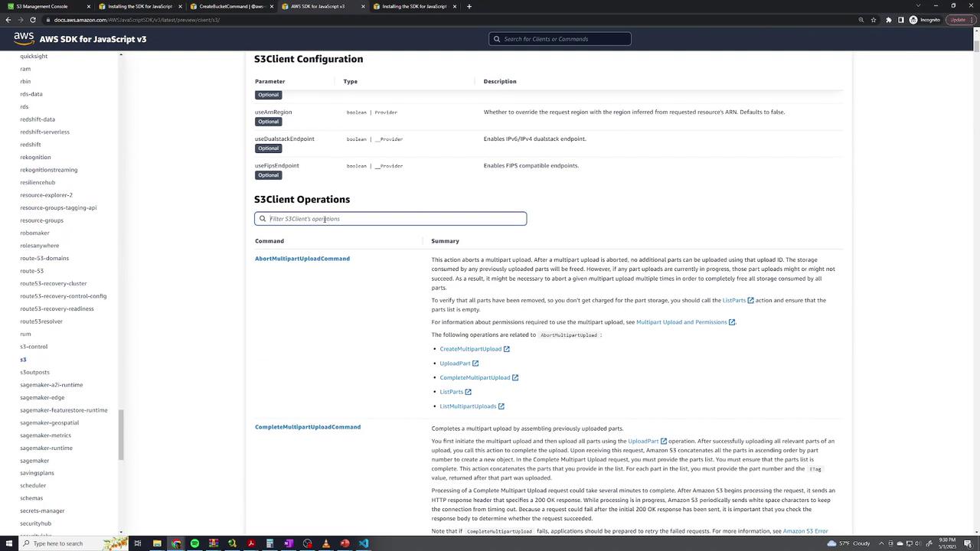Open rekognition in the sidebar
980x551 pixels.
[35, 157]
